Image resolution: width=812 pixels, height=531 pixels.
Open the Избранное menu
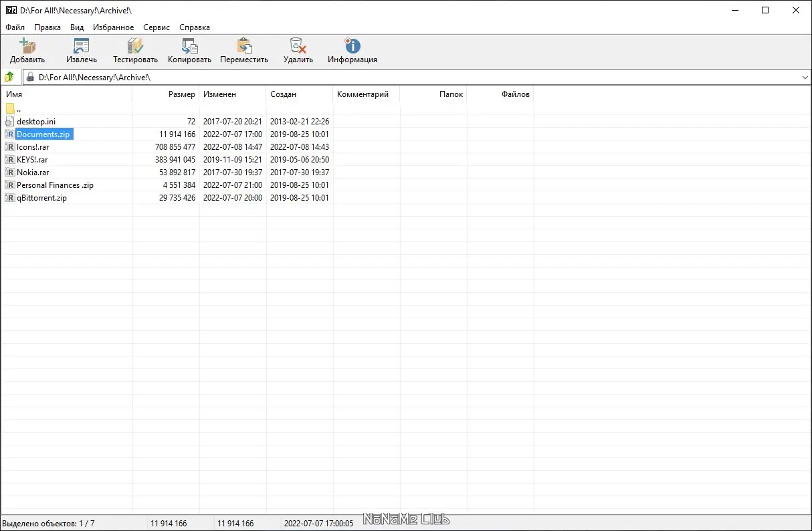(113, 27)
